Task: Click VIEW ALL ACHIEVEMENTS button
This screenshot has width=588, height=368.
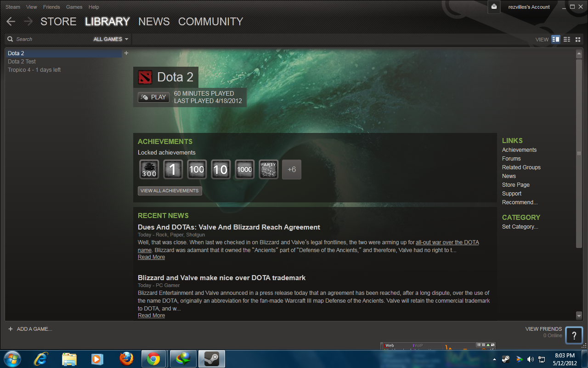Action: point(170,190)
